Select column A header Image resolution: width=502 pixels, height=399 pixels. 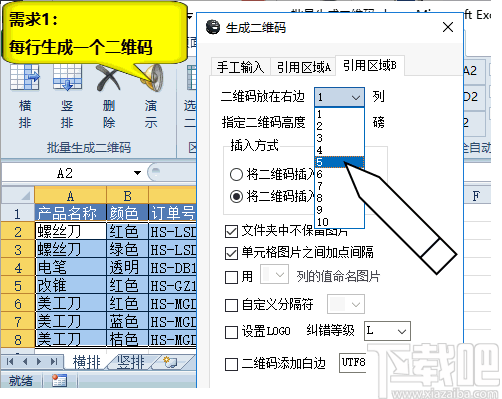pyautogui.click(x=70, y=196)
